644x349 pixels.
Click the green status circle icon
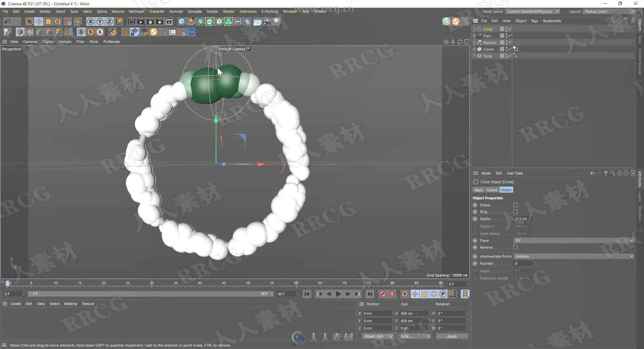pyautogui.click(x=446, y=21)
